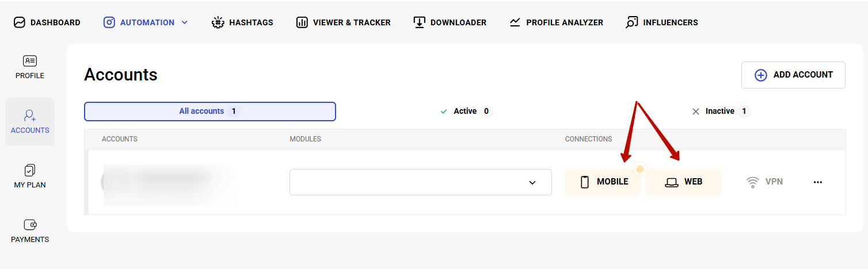Filter by Active accounts

465,112
